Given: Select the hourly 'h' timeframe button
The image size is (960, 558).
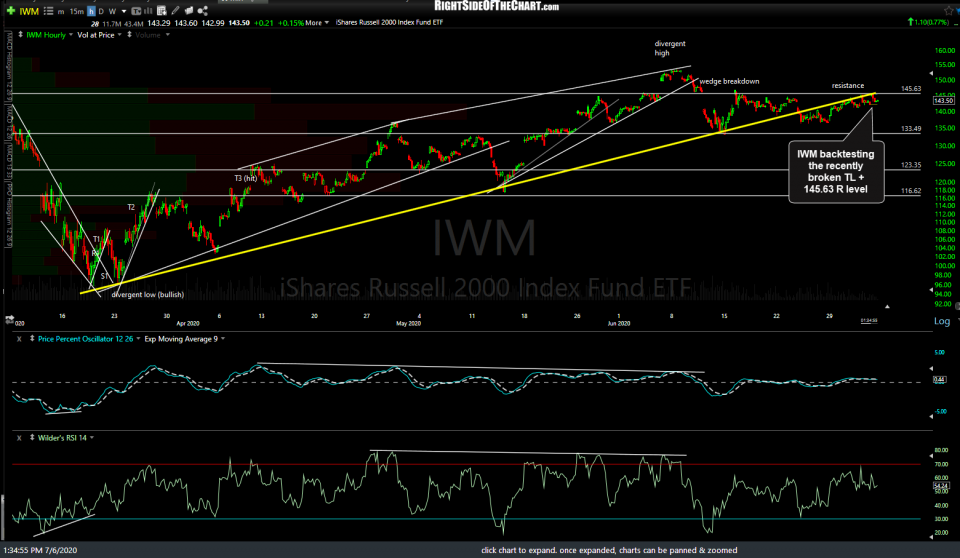Looking at the screenshot, I should pyautogui.click(x=91, y=12).
